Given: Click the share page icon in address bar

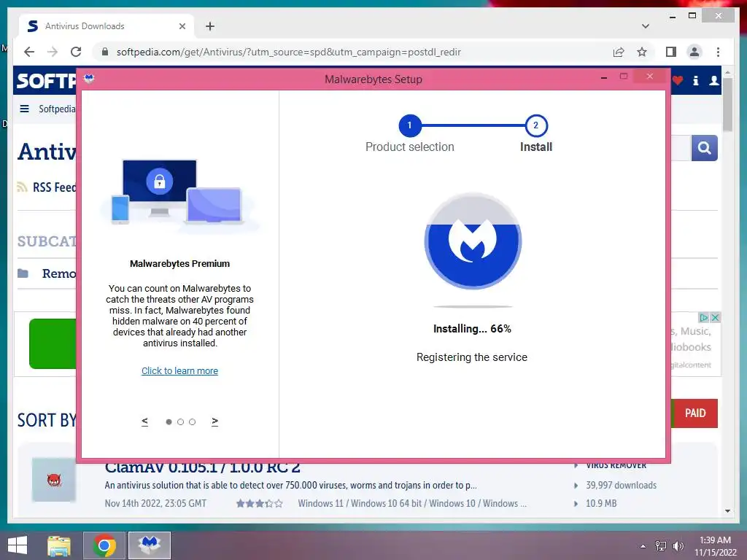Looking at the screenshot, I should click(x=619, y=52).
